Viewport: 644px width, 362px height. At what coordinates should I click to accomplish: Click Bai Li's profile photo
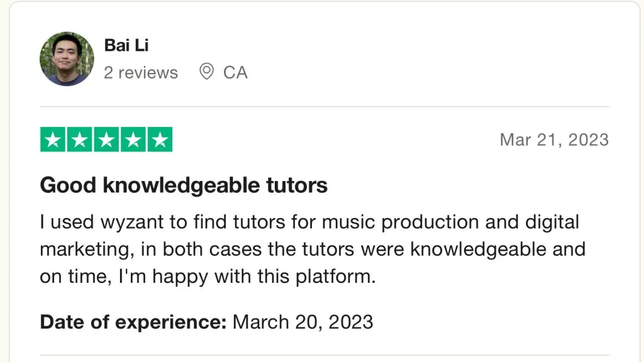point(67,59)
